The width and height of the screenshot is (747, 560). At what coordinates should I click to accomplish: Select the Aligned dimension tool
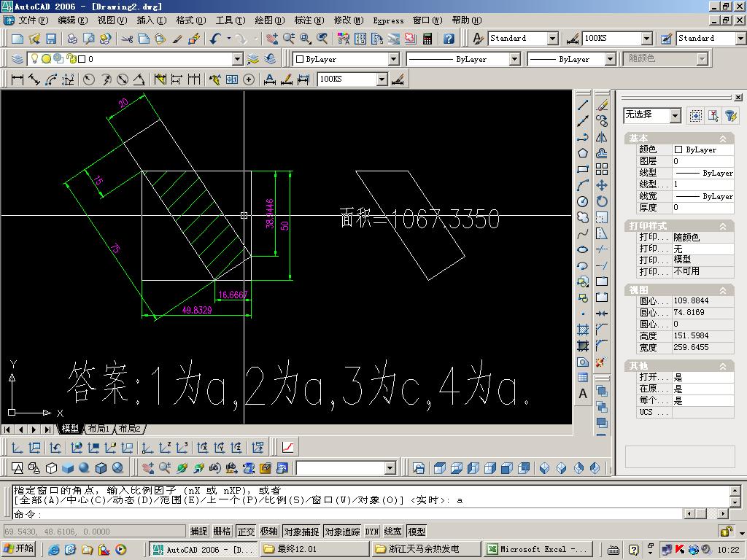point(34,79)
